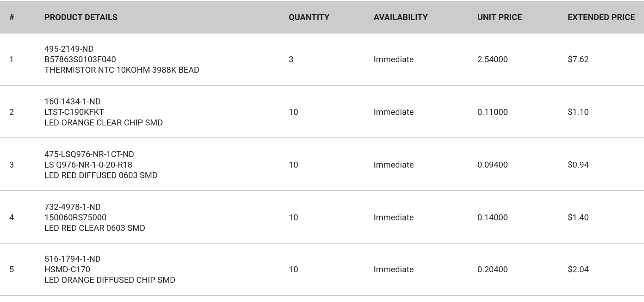
Task: Select part number 475-LSQ976-NR-1CT-ND
Action: (x=89, y=154)
